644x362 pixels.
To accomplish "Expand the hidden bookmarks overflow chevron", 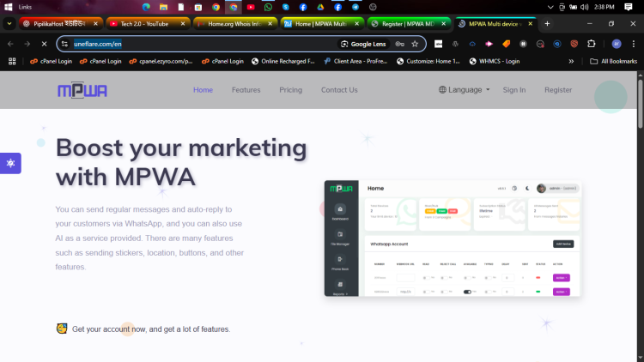I will point(571,61).
